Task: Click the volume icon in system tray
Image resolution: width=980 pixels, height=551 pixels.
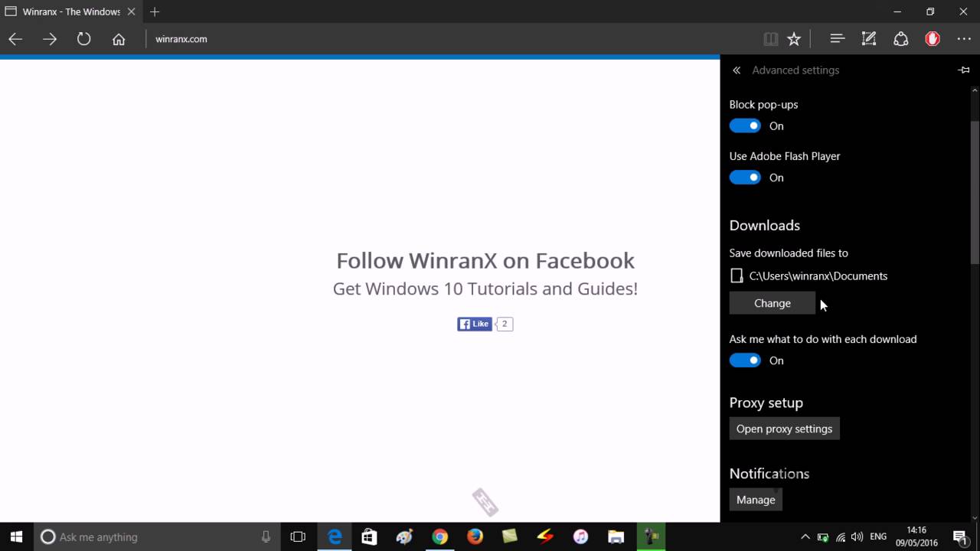Action: pos(857,536)
